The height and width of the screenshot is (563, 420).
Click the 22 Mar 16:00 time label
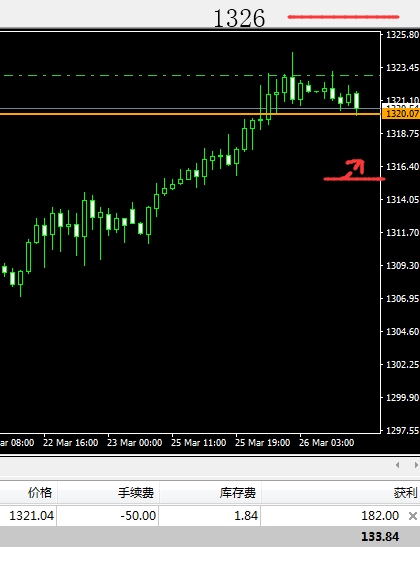tap(71, 443)
